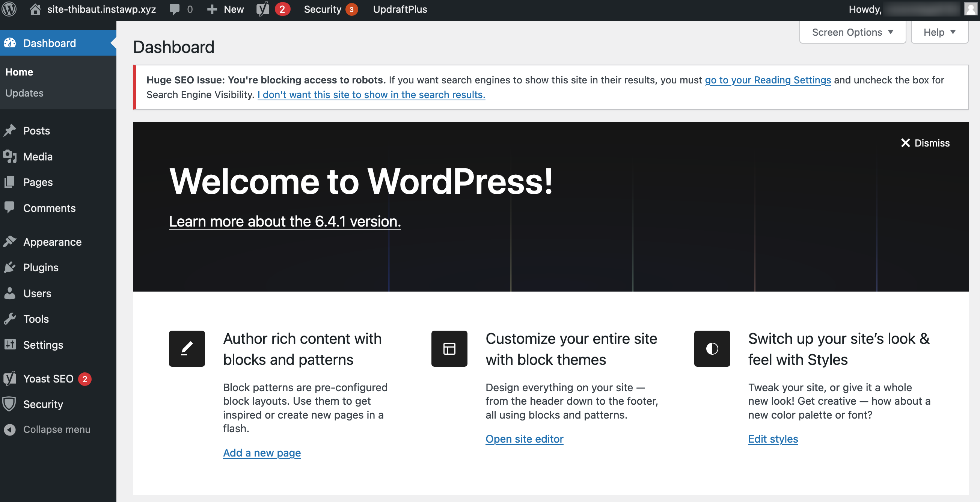Click the Styles icon next to Switch up section

coord(712,349)
